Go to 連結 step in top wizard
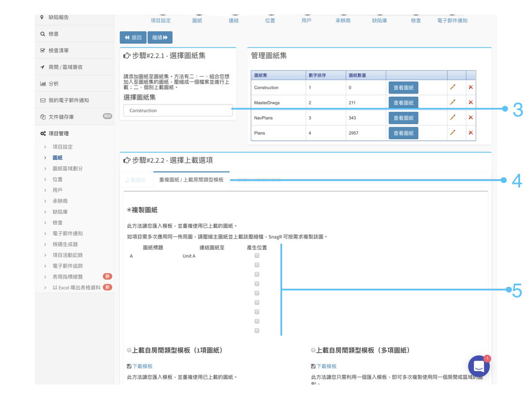Viewport: 532px width, 399px height. [x=233, y=21]
